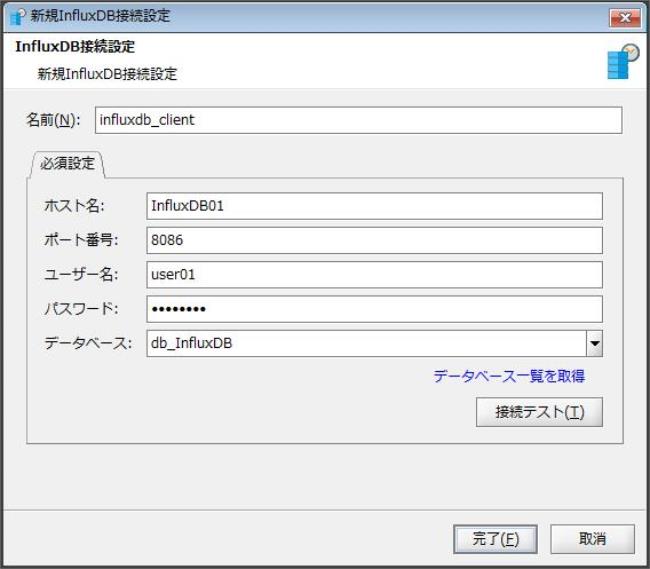Click the ホスト名: label
This screenshot has width=650, height=569.
point(74,206)
